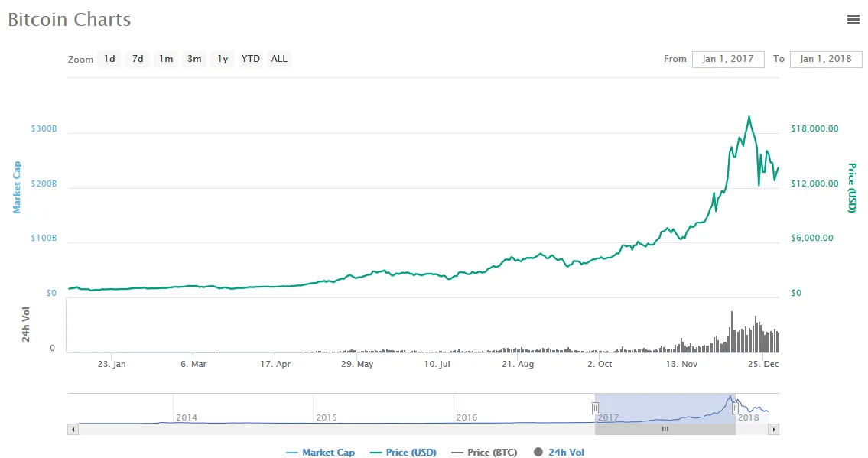Screen dimensions: 868x458
Task: Click the $100B market cap axis label
Action: (x=44, y=238)
